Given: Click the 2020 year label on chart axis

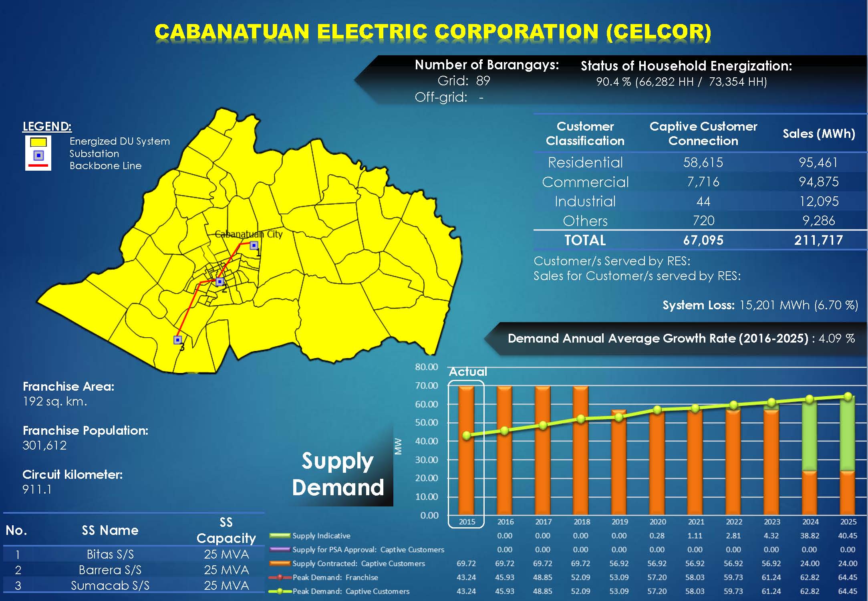Looking at the screenshot, I should pos(658,522).
